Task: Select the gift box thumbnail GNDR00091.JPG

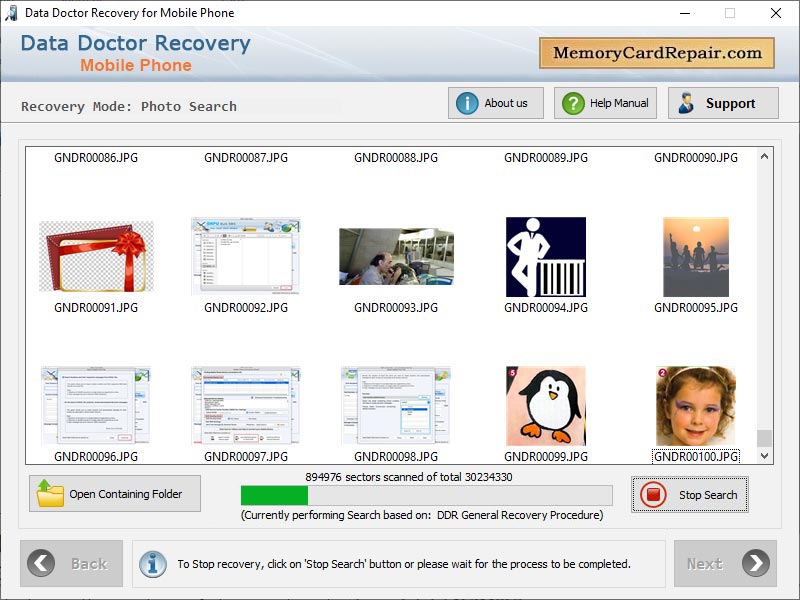Action: tap(95, 253)
